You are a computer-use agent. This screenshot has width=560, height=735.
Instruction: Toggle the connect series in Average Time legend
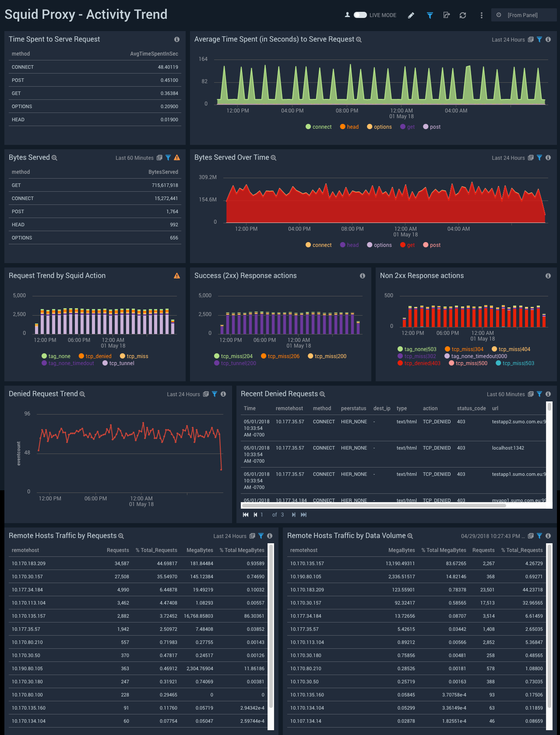tap(318, 127)
